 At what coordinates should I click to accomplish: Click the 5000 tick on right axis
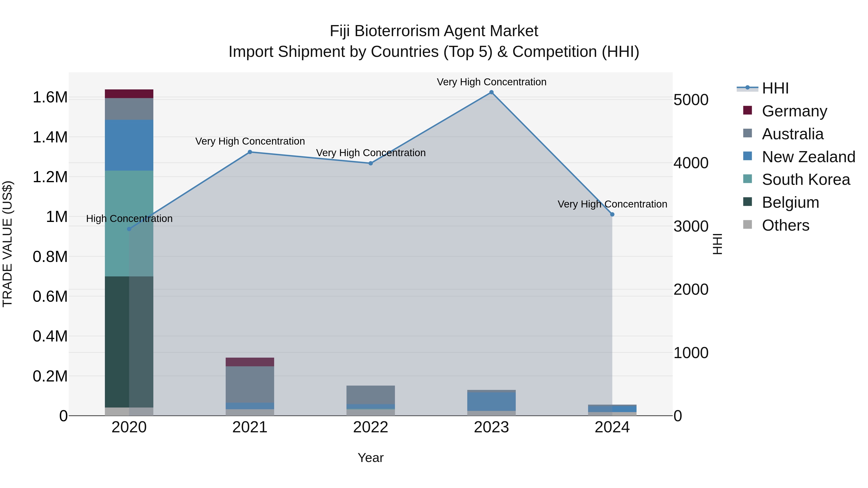coord(691,100)
